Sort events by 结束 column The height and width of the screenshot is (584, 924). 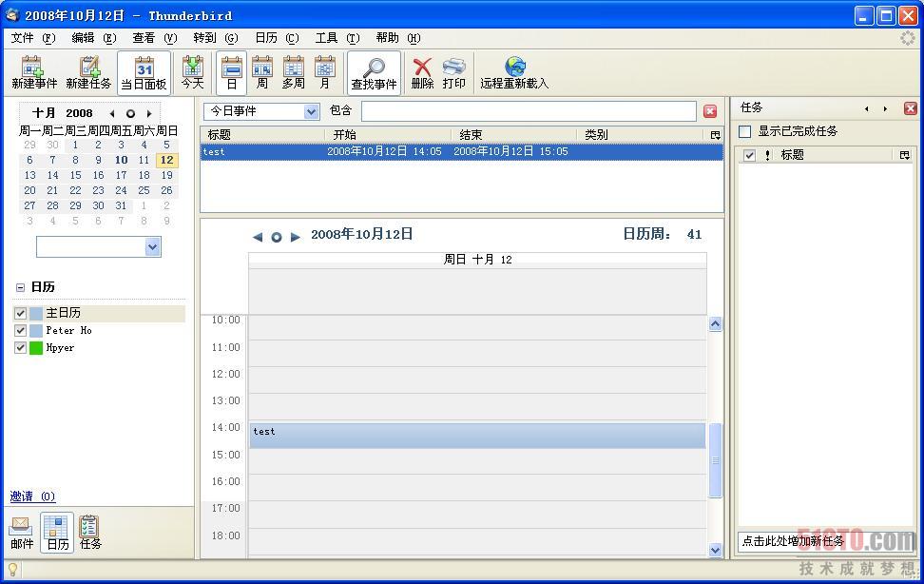[514, 135]
